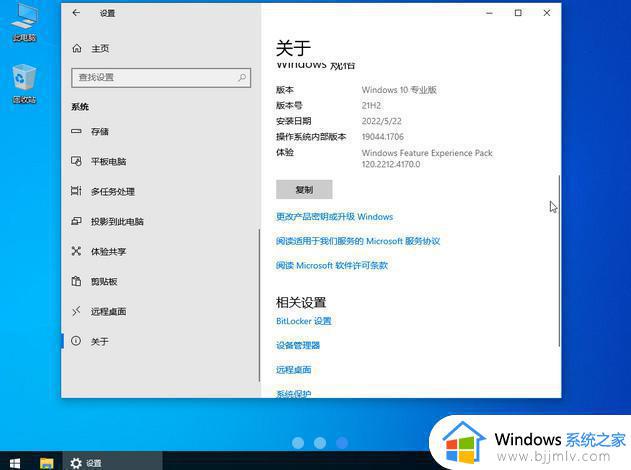Click the back arrow in Settings
Viewport: 631px width, 470px height.
pos(77,13)
